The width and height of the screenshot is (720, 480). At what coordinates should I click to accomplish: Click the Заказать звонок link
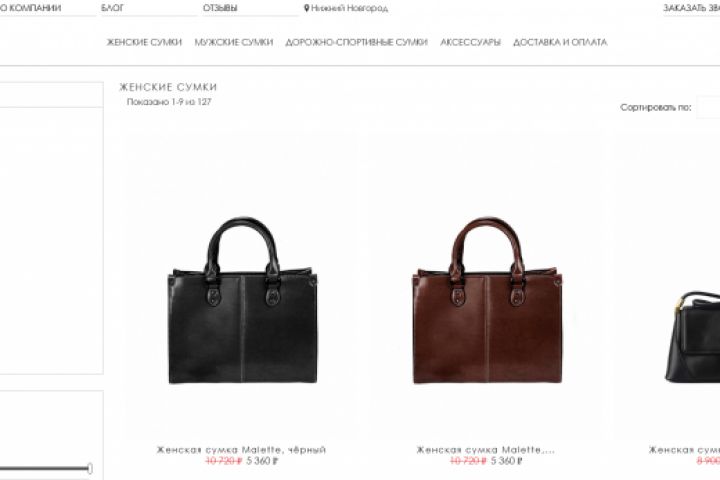(x=692, y=8)
